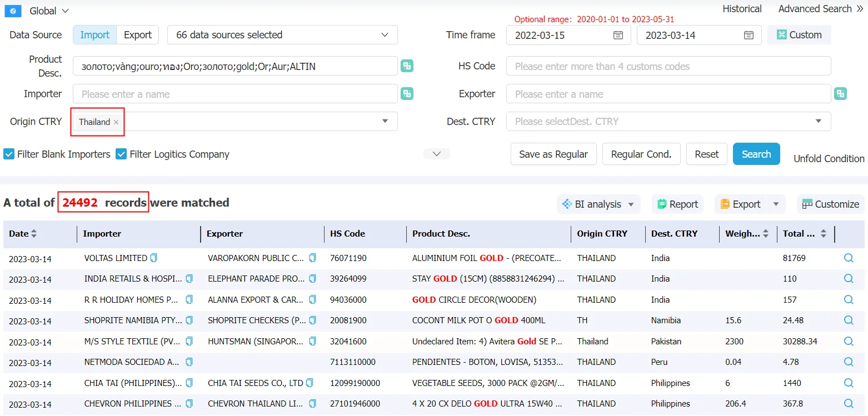
Task: Select Import data source toggle
Action: [x=95, y=34]
